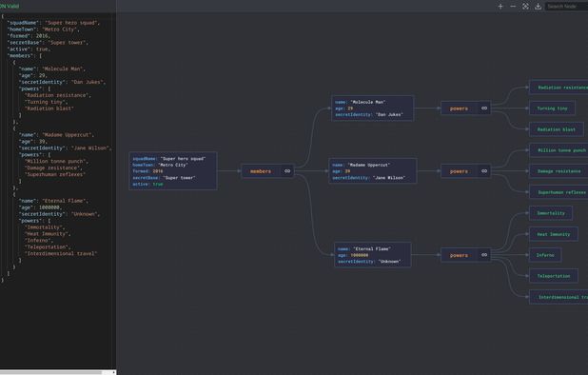
Task: Zoom out the graph with the minus icon
Action: (513, 7)
